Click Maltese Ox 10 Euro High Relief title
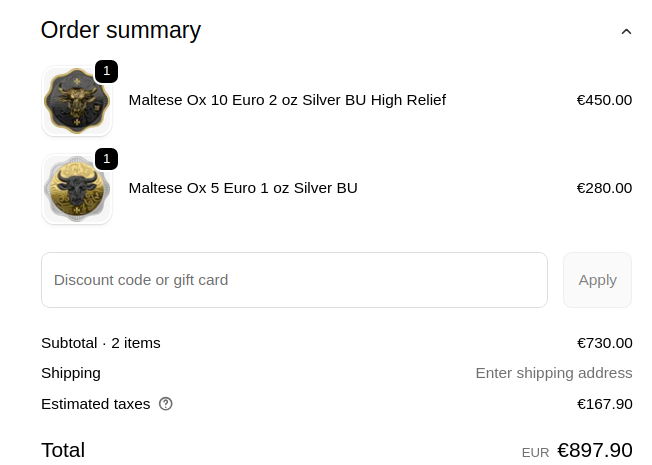 pyautogui.click(x=287, y=100)
